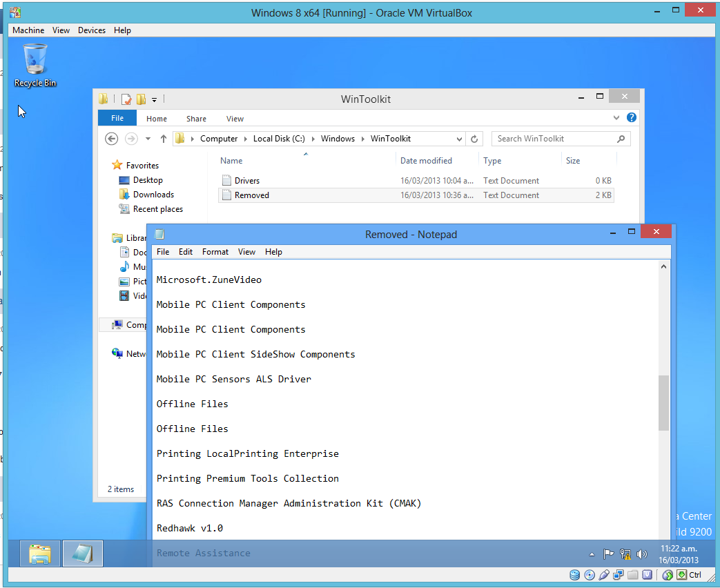This screenshot has height=588, width=720.
Task: Open Action Center flag icon in tray
Action: pyautogui.click(x=608, y=554)
